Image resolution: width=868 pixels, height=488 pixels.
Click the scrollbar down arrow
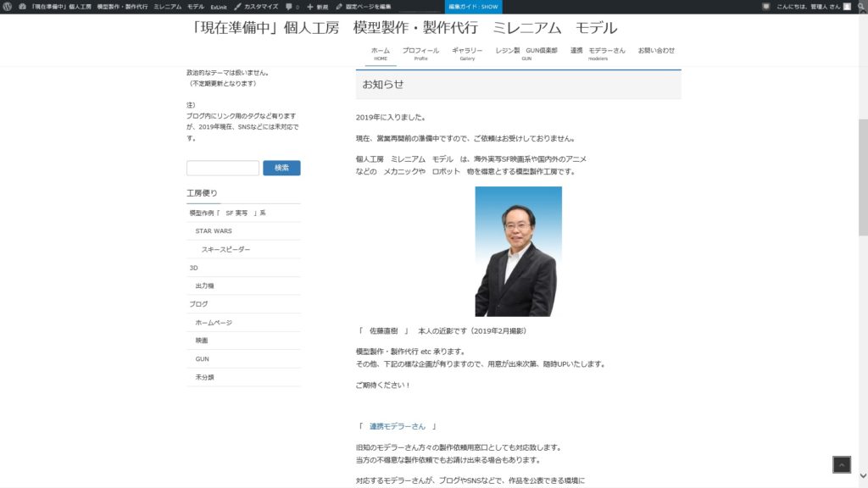tap(863, 475)
